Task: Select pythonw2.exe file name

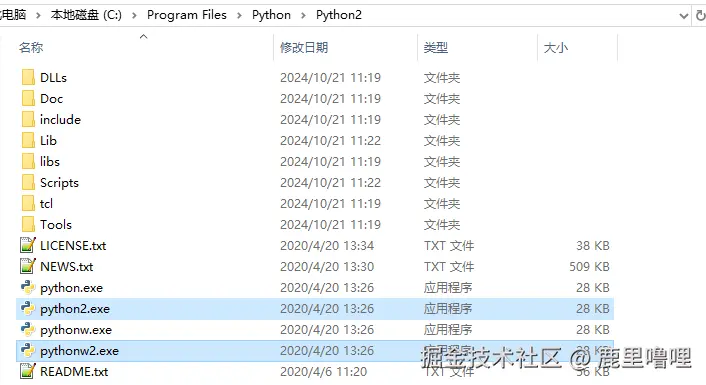Action: (x=79, y=351)
